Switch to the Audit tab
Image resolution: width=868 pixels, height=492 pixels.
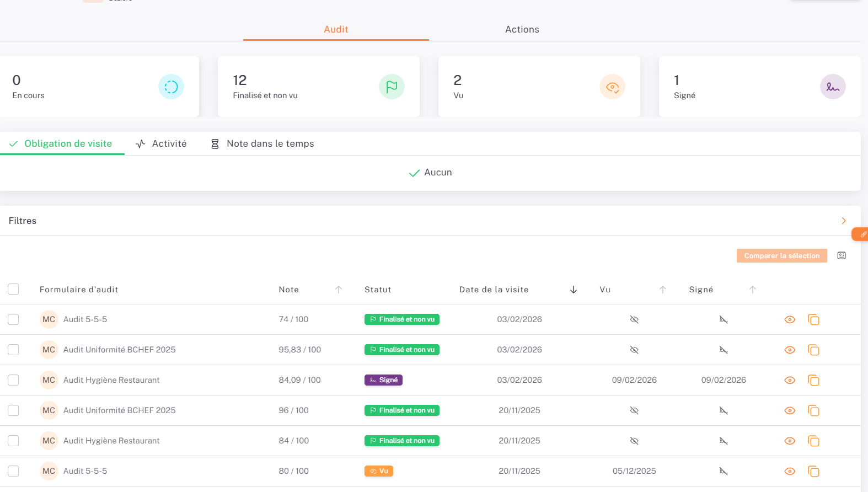pyautogui.click(x=336, y=29)
